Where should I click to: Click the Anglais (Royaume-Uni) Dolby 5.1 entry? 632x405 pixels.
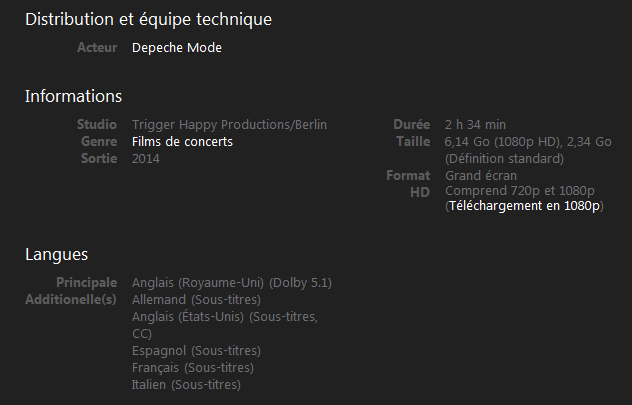(x=231, y=283)
